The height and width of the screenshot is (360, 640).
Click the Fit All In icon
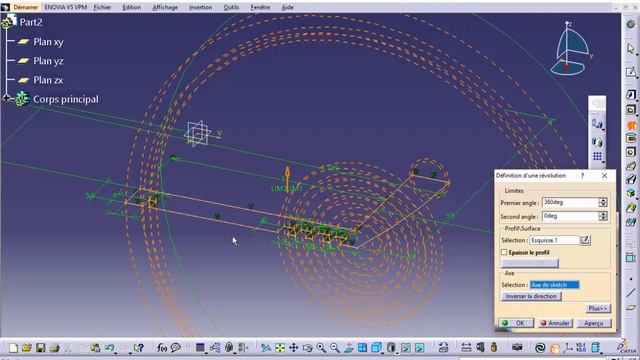(x=280, y=348)
